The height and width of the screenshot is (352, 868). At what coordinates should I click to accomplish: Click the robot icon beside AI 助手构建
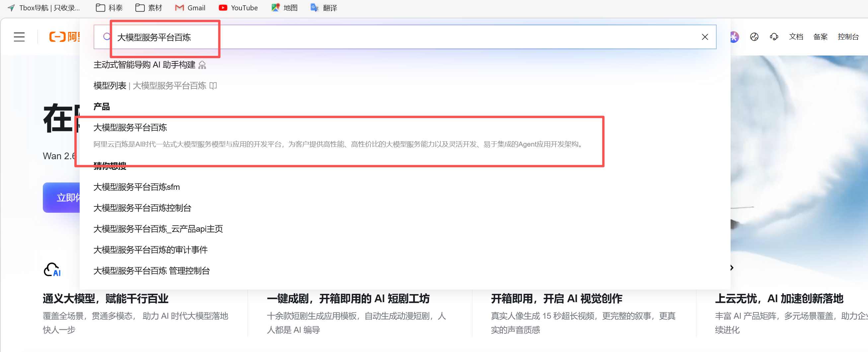(x=202, y=65)
